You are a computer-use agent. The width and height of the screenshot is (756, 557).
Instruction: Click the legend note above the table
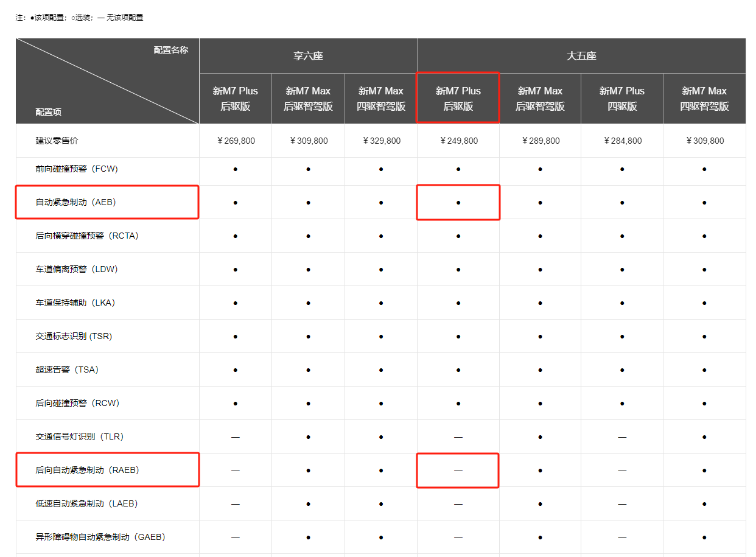point(79,18)
